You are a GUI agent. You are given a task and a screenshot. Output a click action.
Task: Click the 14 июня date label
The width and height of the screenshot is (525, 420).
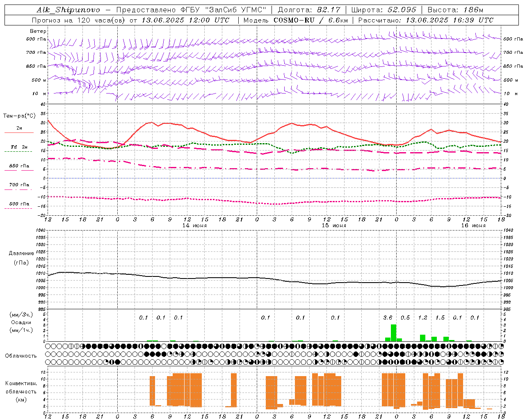(x=195, y=226)
